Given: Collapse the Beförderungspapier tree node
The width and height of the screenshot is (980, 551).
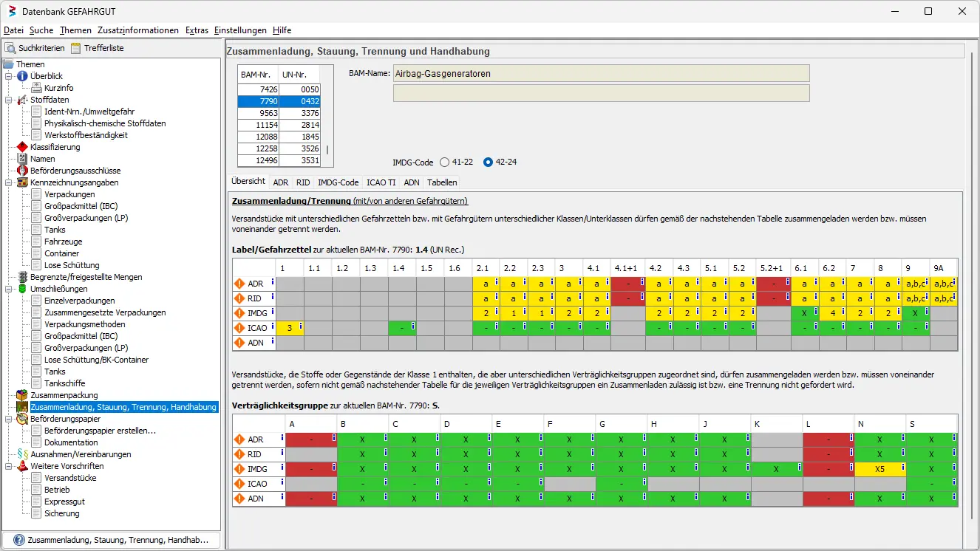Looking at the screenshot, I should click(x=9, y=419).
